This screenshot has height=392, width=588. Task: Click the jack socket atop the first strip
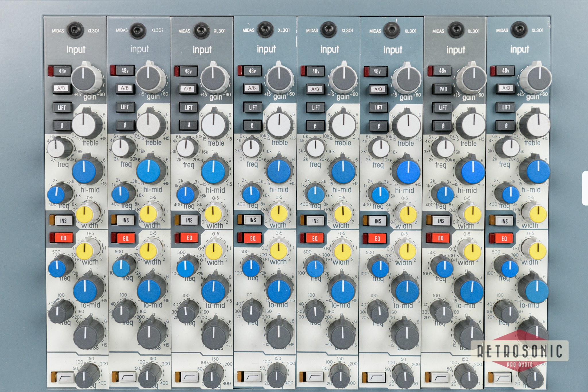(x=76, y=30)
